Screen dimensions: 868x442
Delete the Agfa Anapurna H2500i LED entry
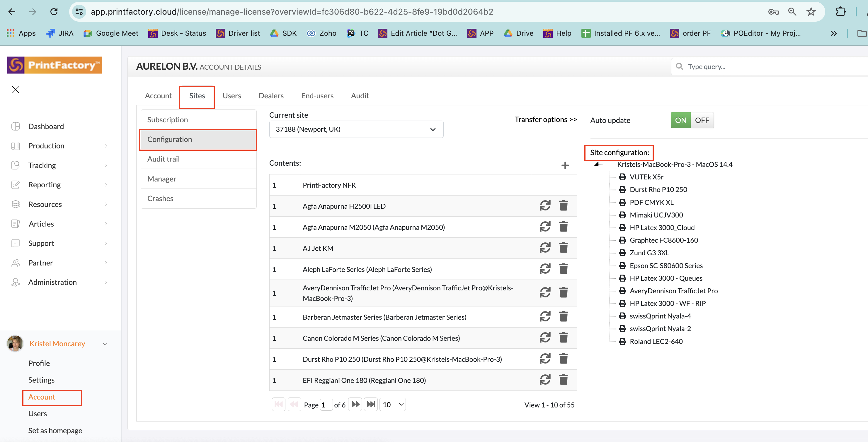564,205
